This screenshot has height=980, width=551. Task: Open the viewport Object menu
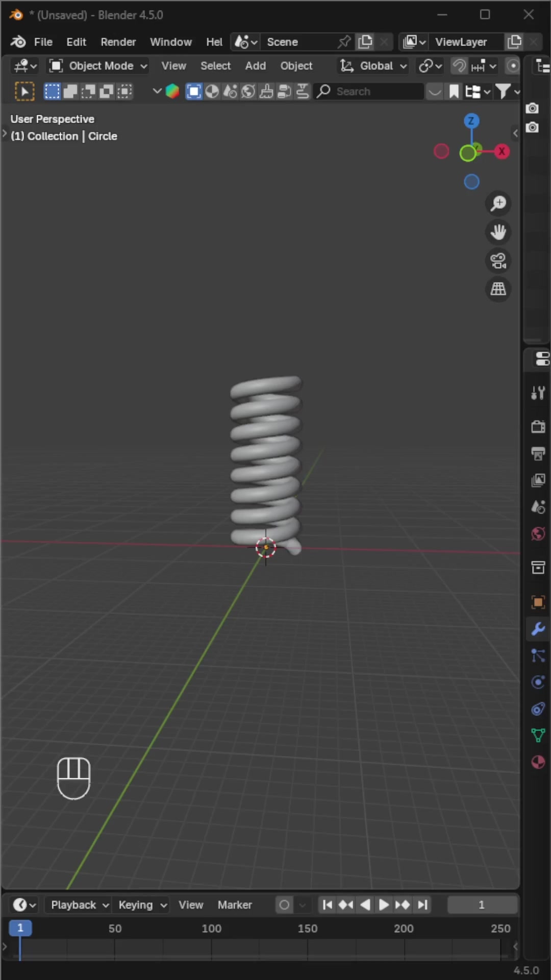click(296, 66)
